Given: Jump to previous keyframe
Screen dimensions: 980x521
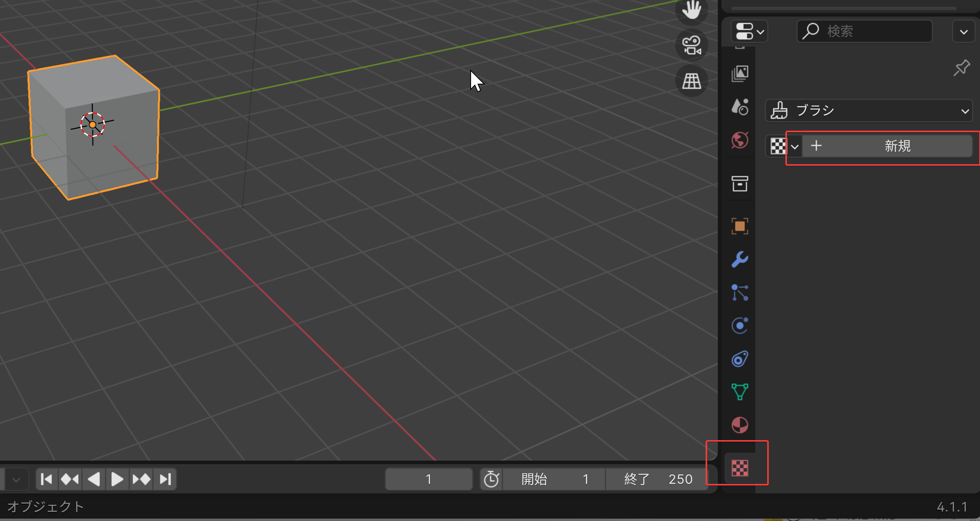Looking at the screenshot, I should click(70, 479).
